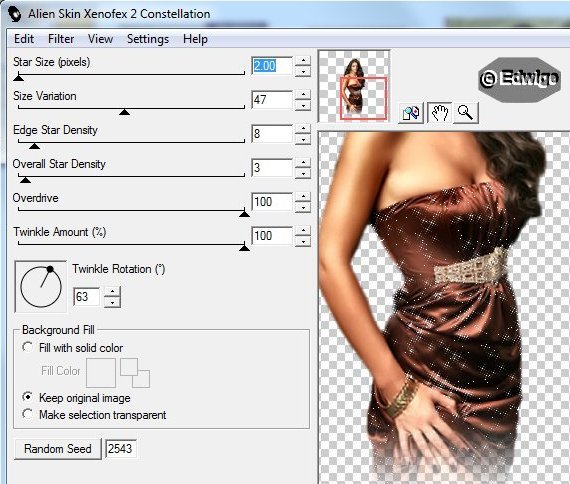Click the show original preview toggle icon
The height and width of the screenshot is (484, 570).
tap(411, 113)
